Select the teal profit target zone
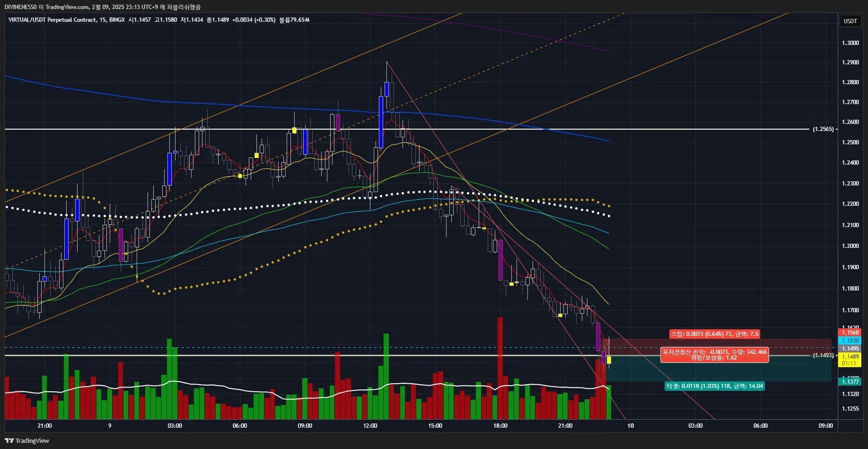This screenshot has height=449, width=868. [x=719, y=369]
